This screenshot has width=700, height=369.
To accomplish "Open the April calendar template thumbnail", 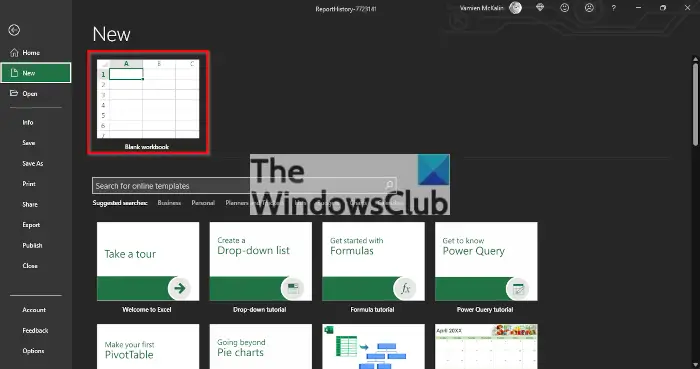I will click(x=486, y=347).
